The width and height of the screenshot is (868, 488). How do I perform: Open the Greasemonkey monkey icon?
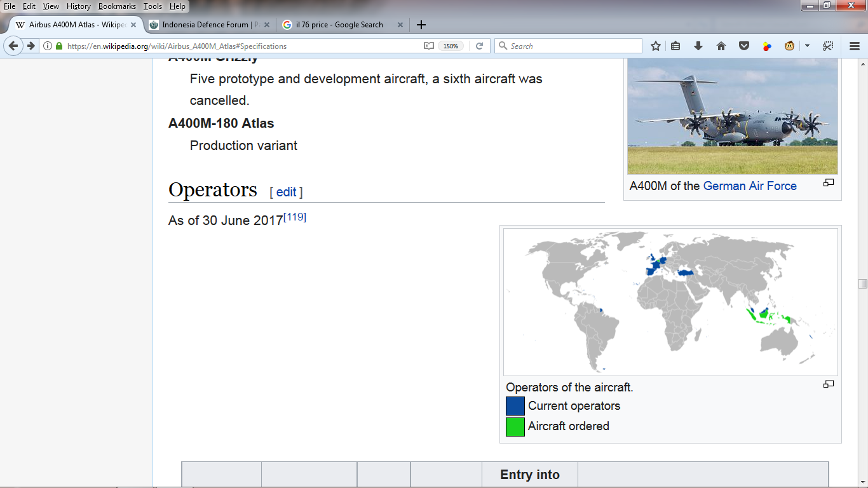click(x=789, y=46)
